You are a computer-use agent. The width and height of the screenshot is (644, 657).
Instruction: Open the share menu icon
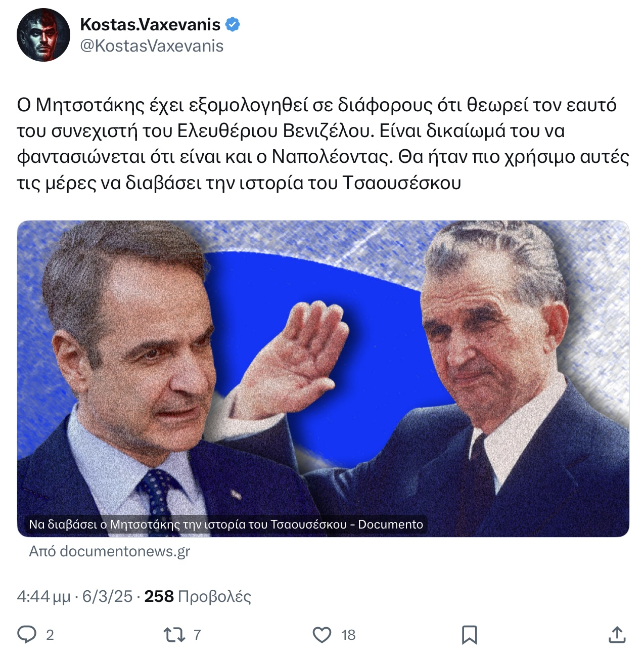[x=617, y=634]
